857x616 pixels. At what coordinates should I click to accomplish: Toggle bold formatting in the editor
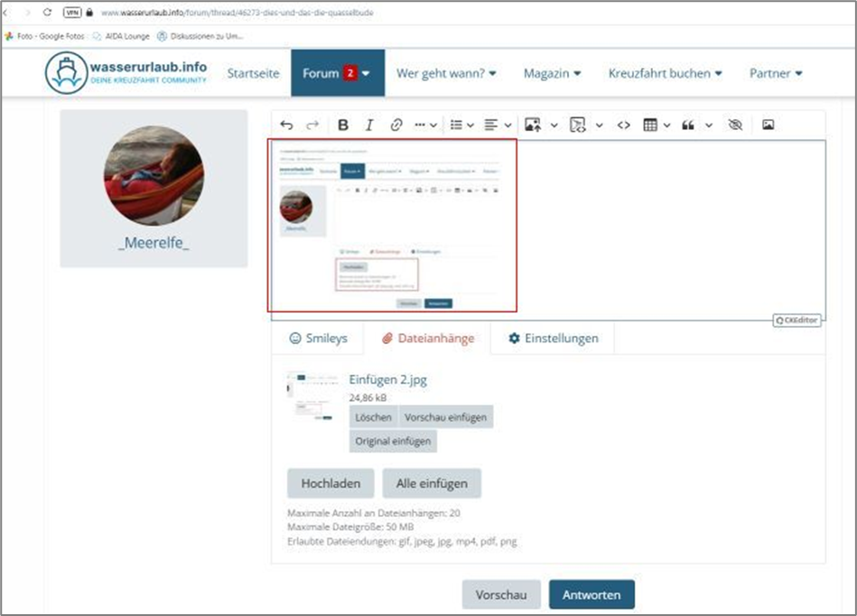tap(343, 126)
